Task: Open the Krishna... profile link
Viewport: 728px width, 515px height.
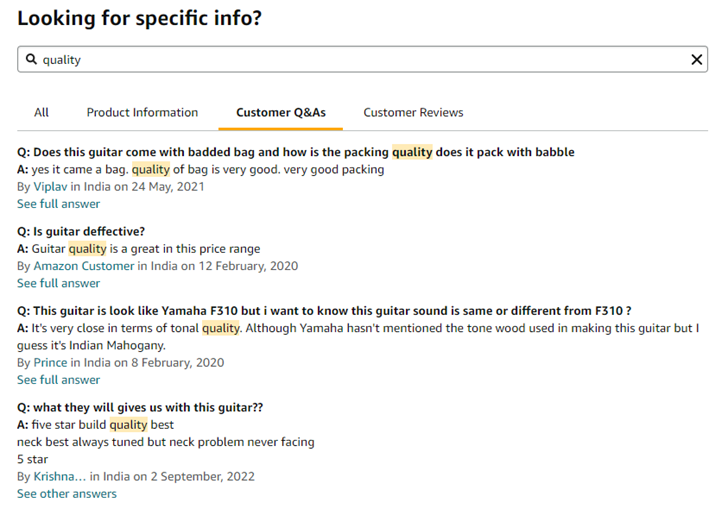Action: click(59, 476)
